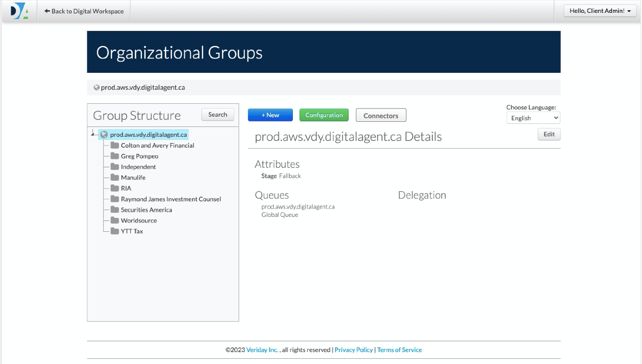Open the Connectors button

point(381,116)
